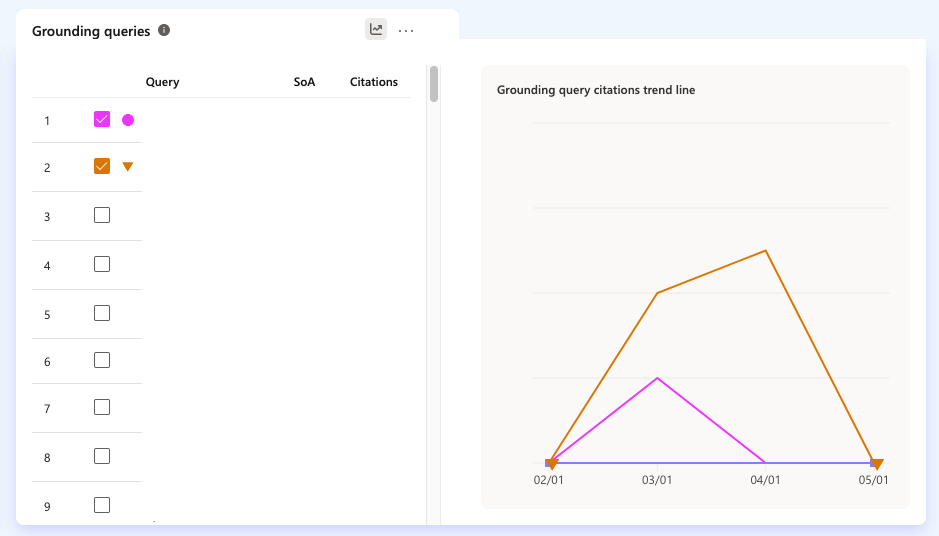This screenshot has width=939, height=536.
Task: Click row number 5 in the query table
Action: (x=47, y=315)
